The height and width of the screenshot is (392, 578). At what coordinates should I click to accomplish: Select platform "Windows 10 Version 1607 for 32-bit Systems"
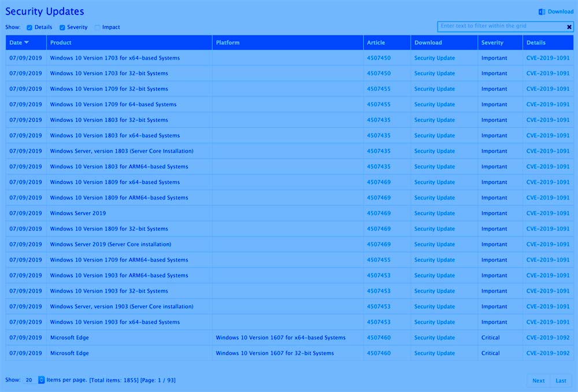275,353
